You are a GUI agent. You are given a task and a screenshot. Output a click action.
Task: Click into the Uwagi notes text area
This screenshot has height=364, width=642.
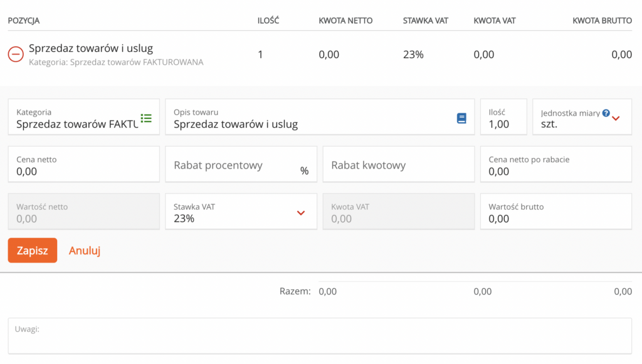click(320, 338)
